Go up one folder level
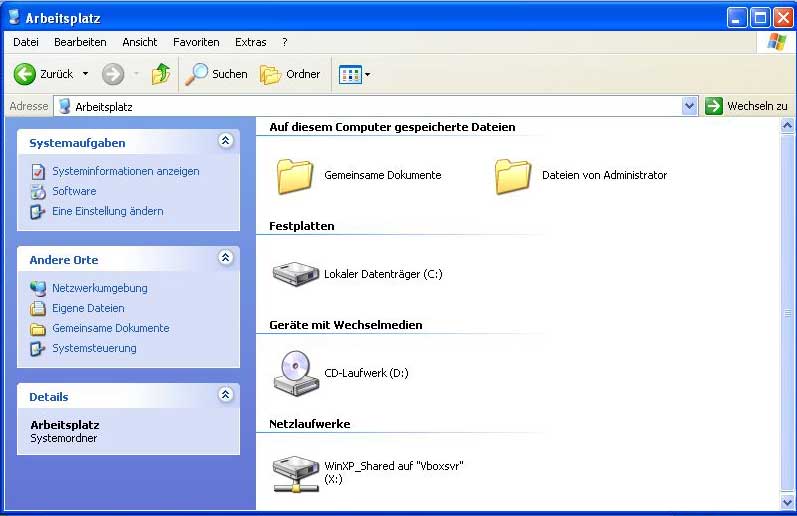797x516 pixels. pos(161,74)
